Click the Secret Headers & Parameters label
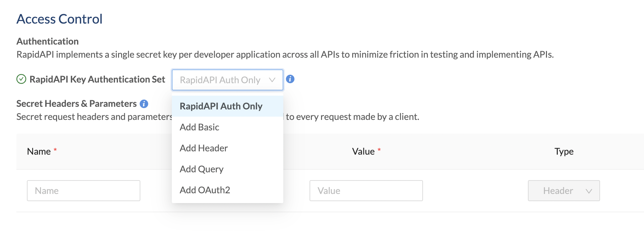 pyautogui.click(x=76, y=104)
